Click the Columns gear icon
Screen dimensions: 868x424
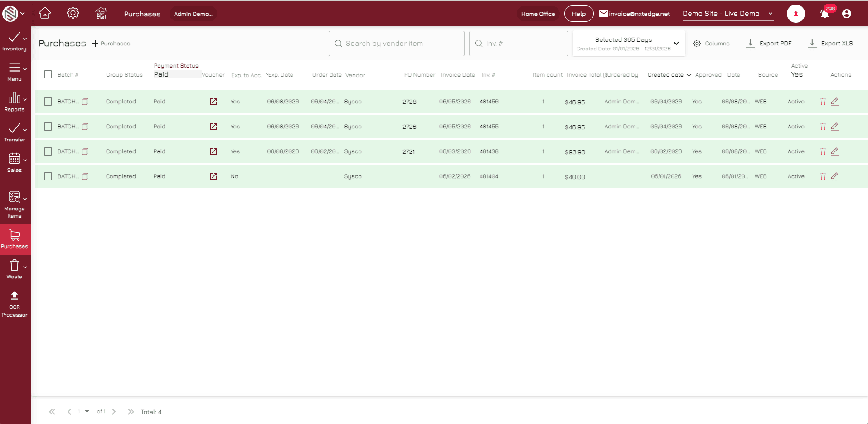697,44
